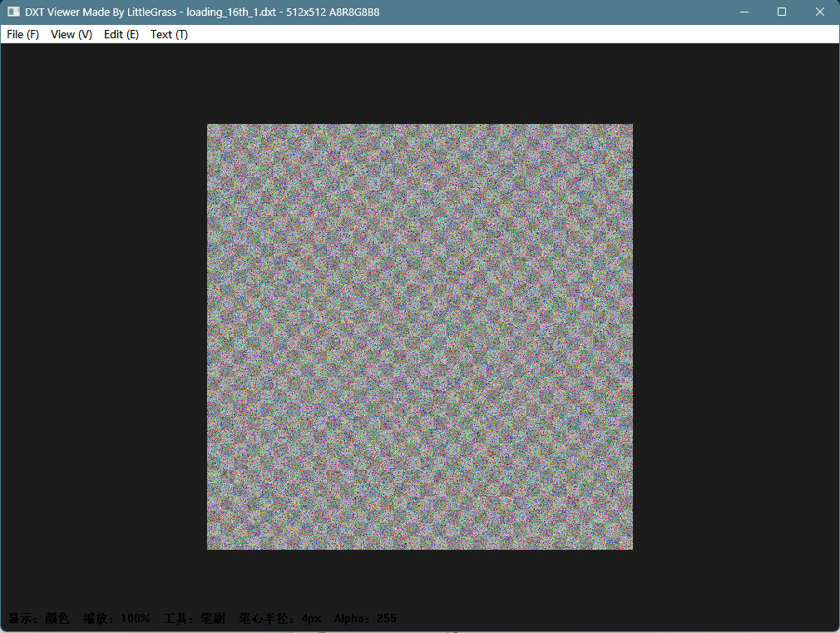Open the View (V) menu
The width and height of the screenshot is (840, 633).
(72, 34)
